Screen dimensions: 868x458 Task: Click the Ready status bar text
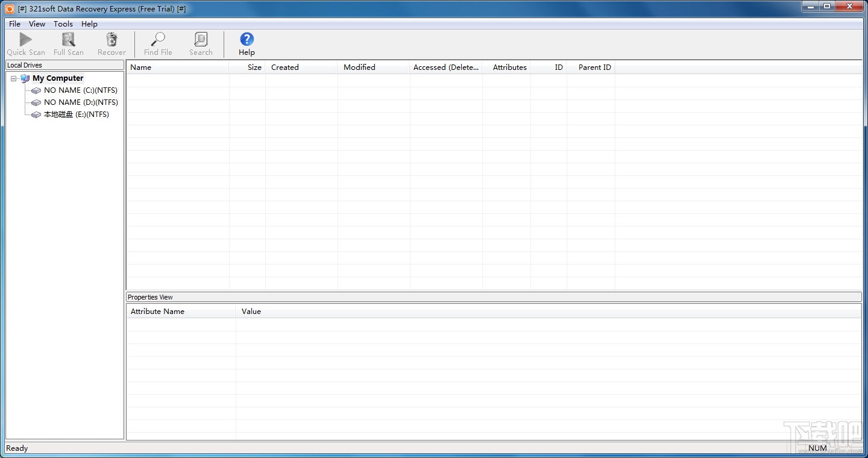pos(17,448)
